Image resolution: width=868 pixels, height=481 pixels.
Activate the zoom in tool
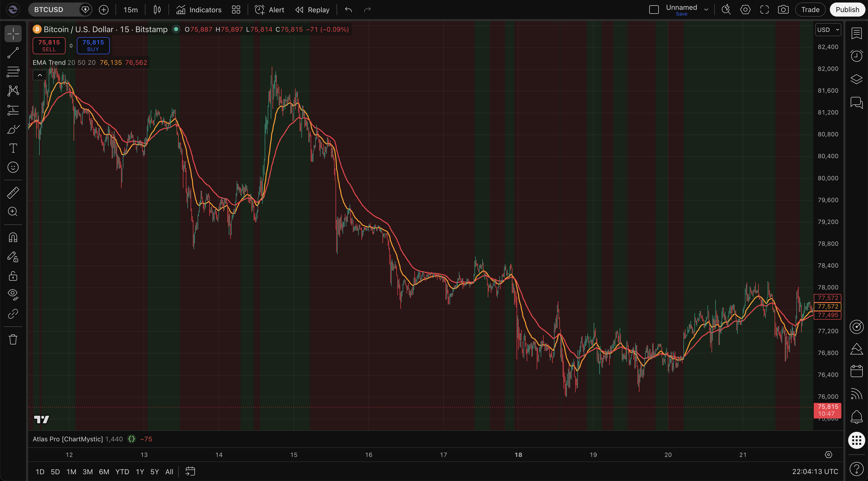click(13, 212)
